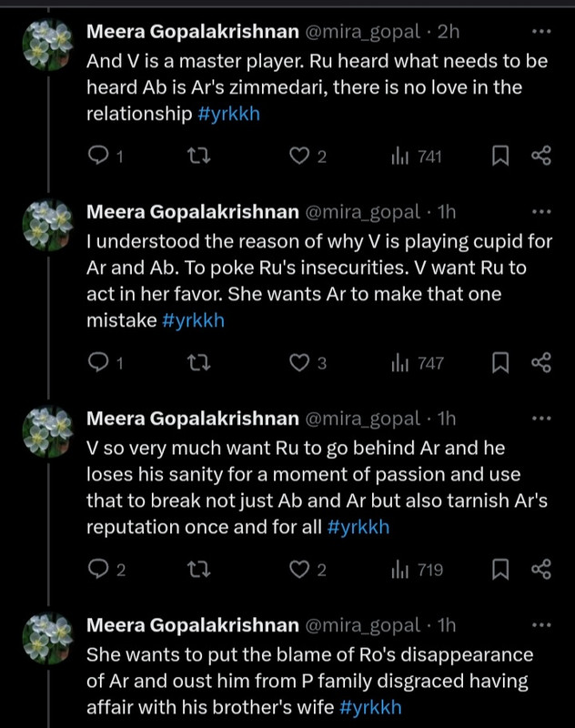Image resolution: width=575 pixels, height=728 pixels.
Task: Share the 'moment of passion' tweet
Action: pos(541,570)
